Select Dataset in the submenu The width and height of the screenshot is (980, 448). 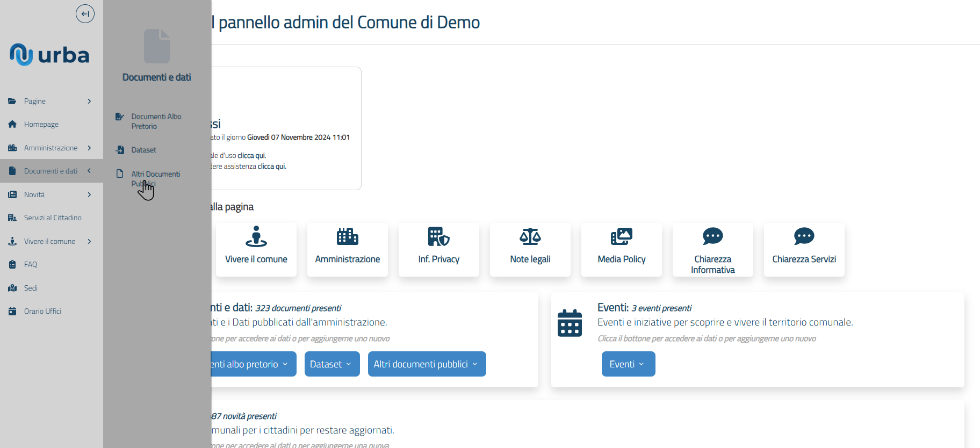coord(143,150)
